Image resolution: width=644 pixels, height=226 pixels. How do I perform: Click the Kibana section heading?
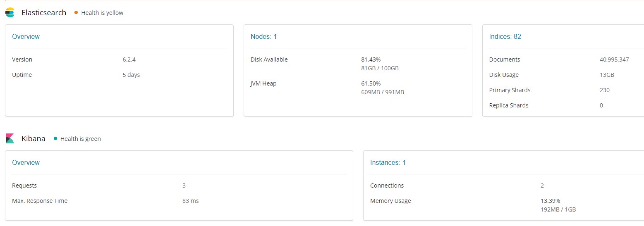(x=33, y=138)
